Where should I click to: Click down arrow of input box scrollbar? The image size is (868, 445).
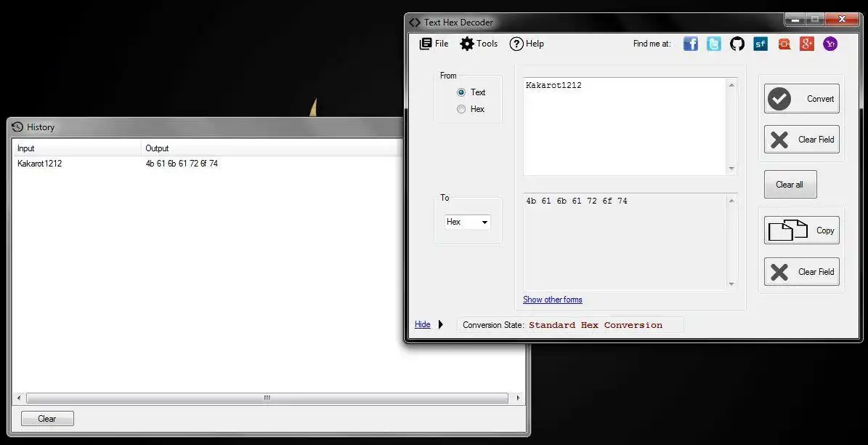pos(732,169)
